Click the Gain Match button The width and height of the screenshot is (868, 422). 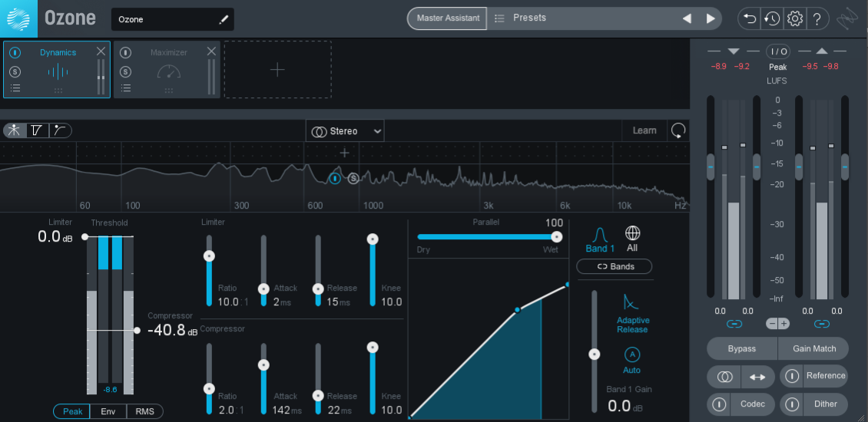(813, 349)
